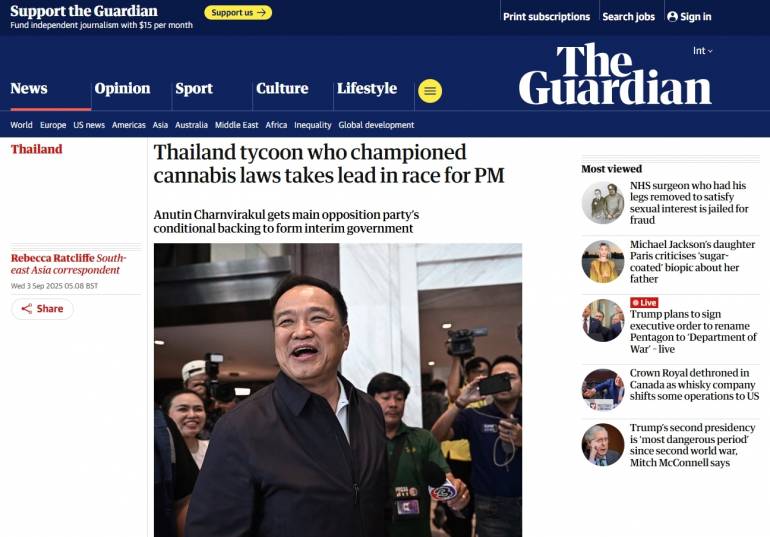The width and height of the screenshot is (770, 537).
Task: Click the red Live badge icon
Action: click(644, 302)
